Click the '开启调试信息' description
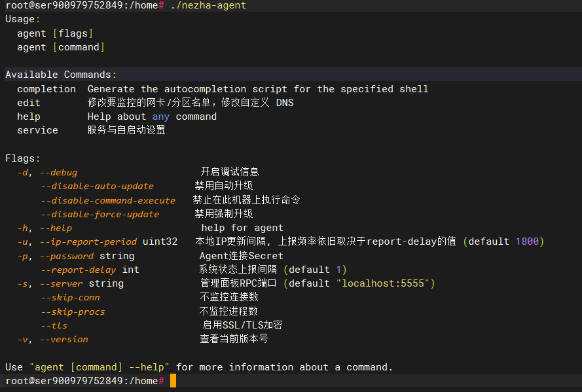Image resolution: width=582 pixels, height=392 pixels. [229, 171]
